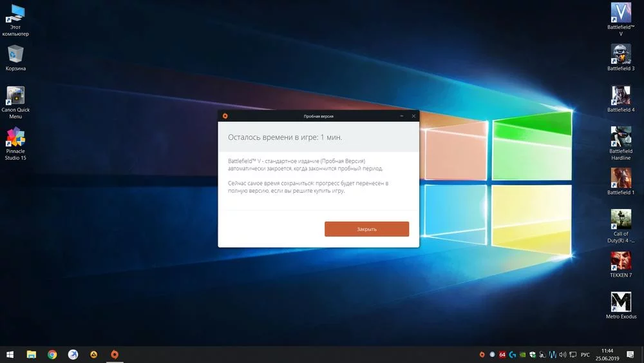644x363 pixels.
Task: Click the satellite dish tray icon
Action: 542,355
